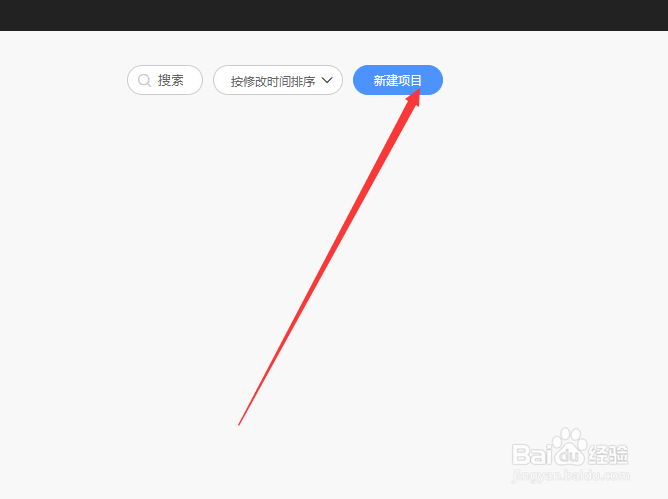Create a project with 新建项目 button
The width and height of the screenshot is (668, 499).
[x=398, y=80]
